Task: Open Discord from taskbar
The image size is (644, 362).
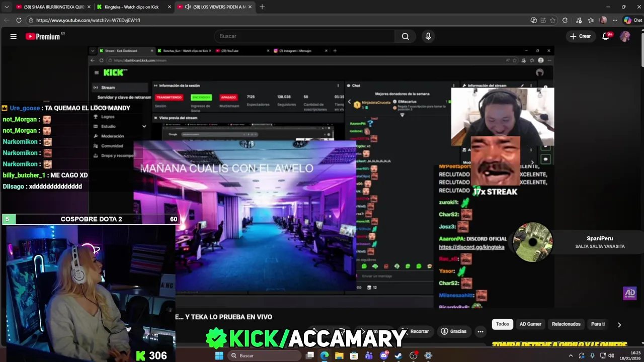Action: coord(384,355)
